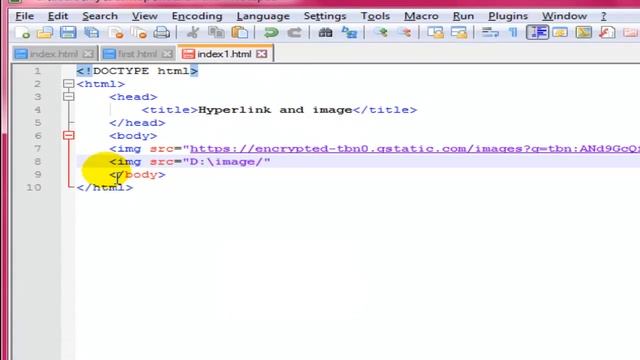This screenshot has height=360, width=640.
Task: Click the Redo arrow icon
Action: [x=294, y=32]
